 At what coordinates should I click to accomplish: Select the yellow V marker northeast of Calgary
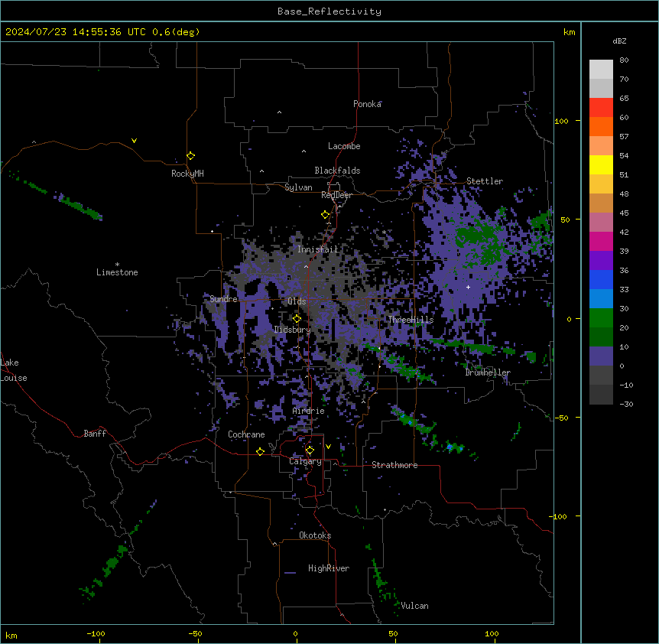[328, 447]
